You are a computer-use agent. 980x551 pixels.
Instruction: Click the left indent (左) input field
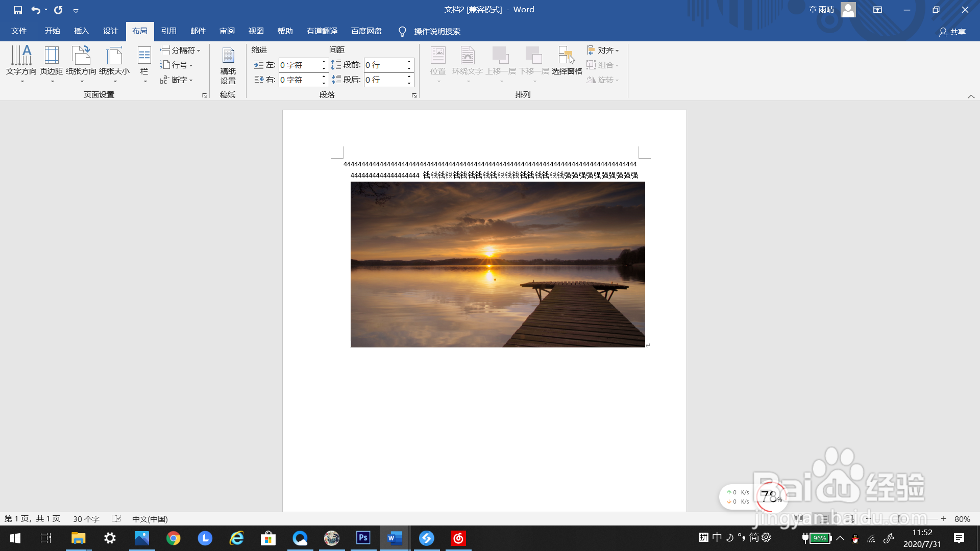(x=299, y=65)
